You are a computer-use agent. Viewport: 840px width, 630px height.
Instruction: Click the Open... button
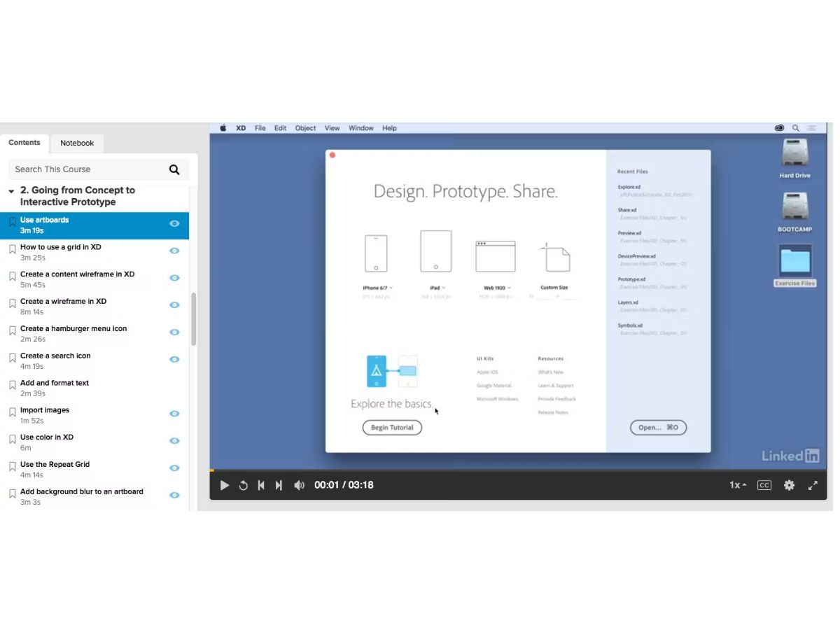pos(658,428)
